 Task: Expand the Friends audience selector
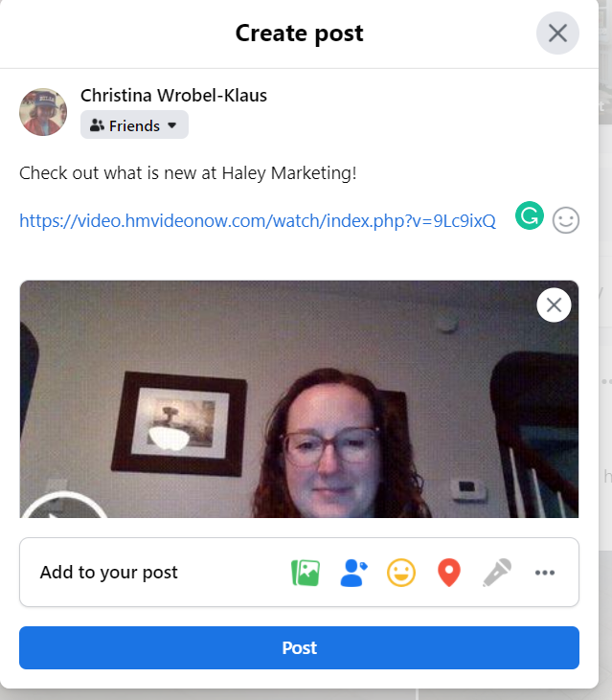point(134,125)
